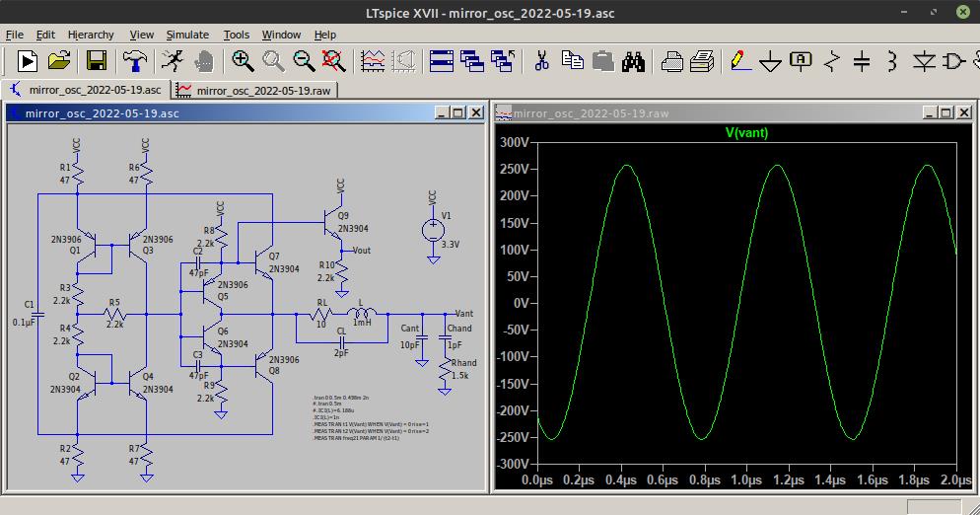Close the waveform .raw child window
980x515 pixels.
pos(964,112)
